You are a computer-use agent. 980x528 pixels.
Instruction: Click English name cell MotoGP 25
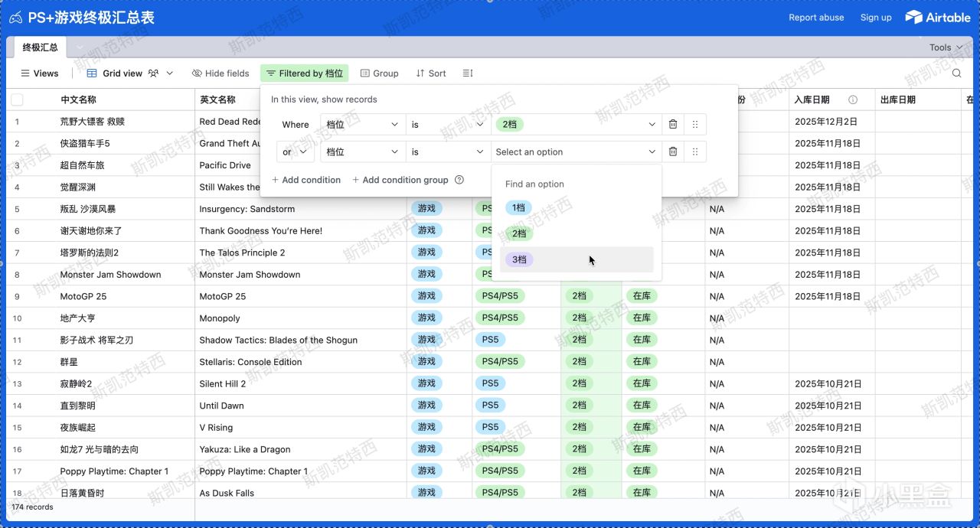coord(222,296)
